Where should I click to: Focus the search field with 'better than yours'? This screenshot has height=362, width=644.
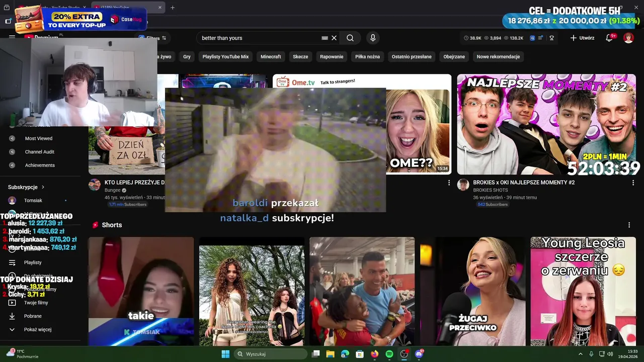coord(259,38)
